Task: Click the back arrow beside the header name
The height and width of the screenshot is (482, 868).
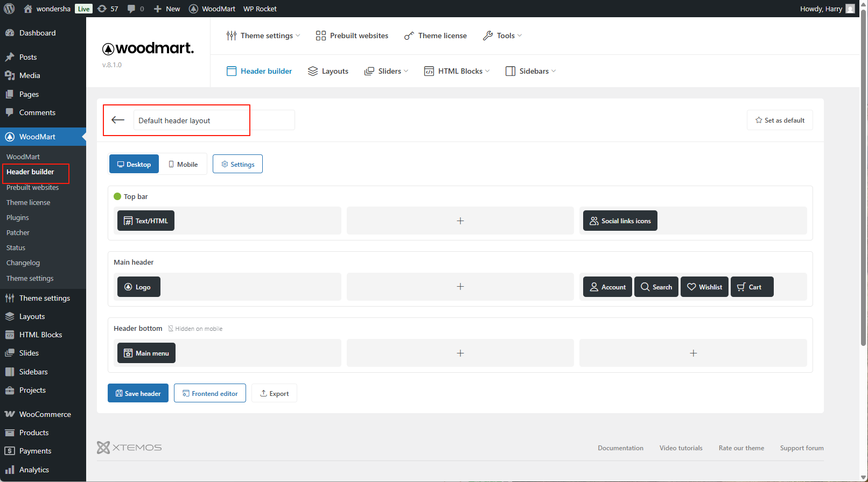Action: coord(118,120)
